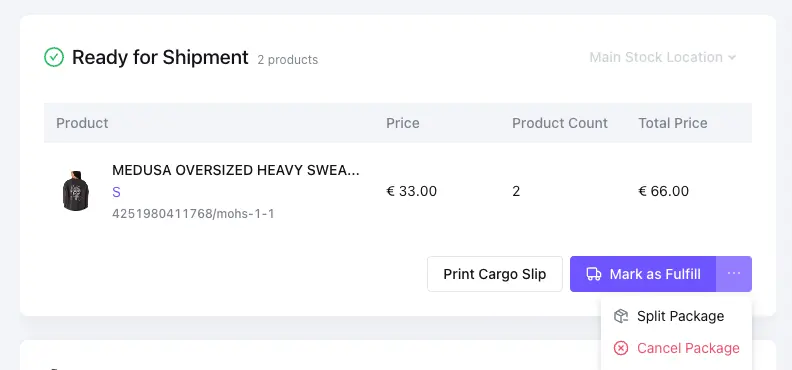This screenshot has height=370, width=792.
Task: Click the red Cancel Package circle-x icon
Action: pos(621,348)
